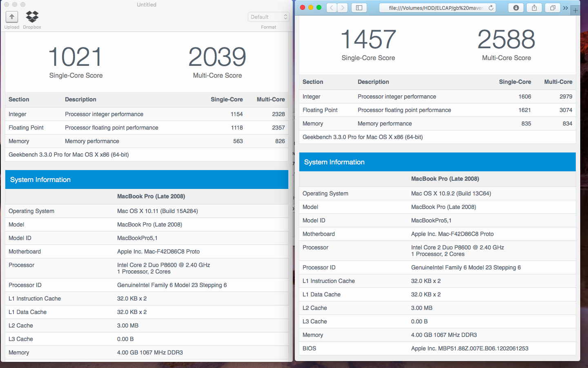Select integer multi-core value 2979 in Safari
The image size is (588, 368).
click(566, 96)
